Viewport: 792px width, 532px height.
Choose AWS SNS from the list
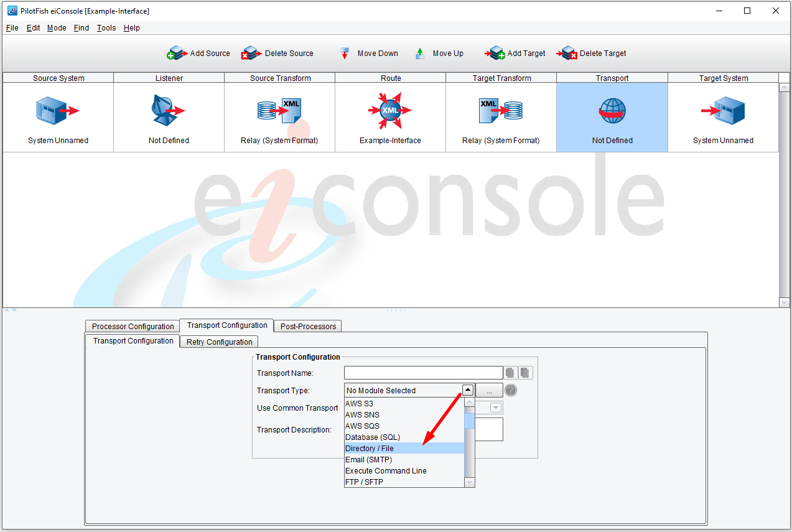pyautogui.click(x=404, y=414)
